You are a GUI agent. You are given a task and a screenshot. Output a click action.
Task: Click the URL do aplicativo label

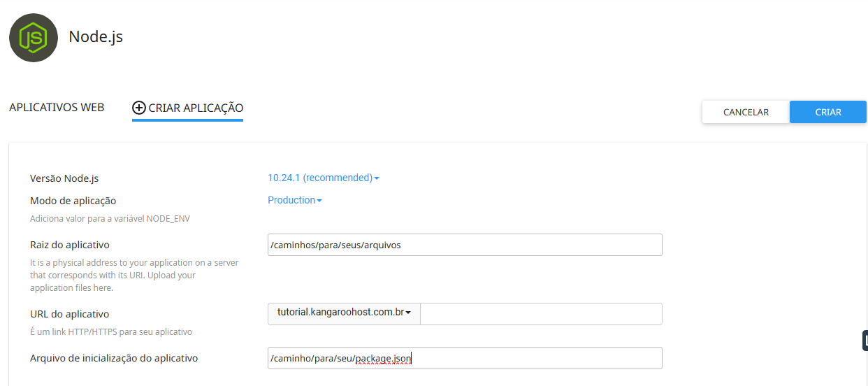click(69, 314)
